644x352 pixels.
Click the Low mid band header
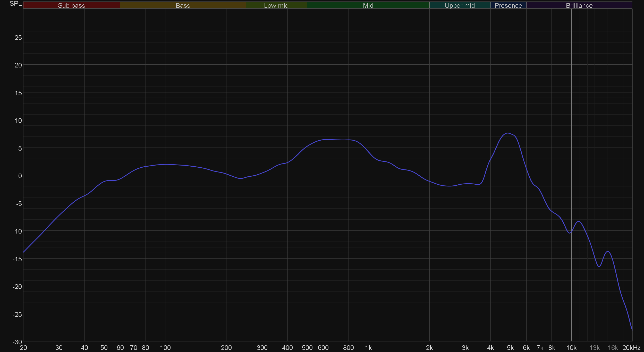pyautogui.click(x=276, y=5)
